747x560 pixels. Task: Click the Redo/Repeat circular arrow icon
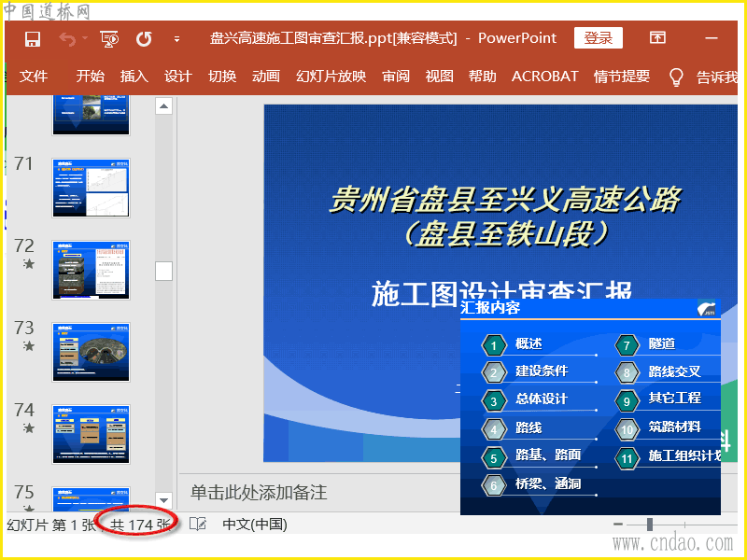coord(144,39)
